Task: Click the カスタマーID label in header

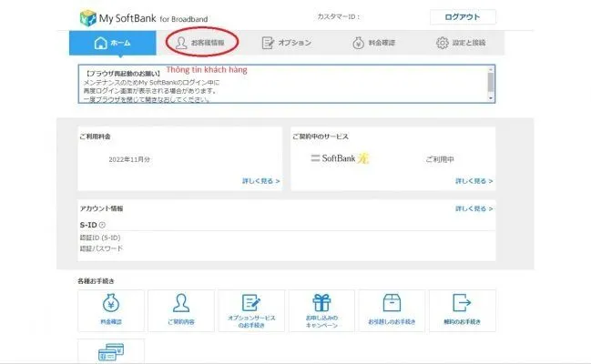Action: (x=339, y=16)
